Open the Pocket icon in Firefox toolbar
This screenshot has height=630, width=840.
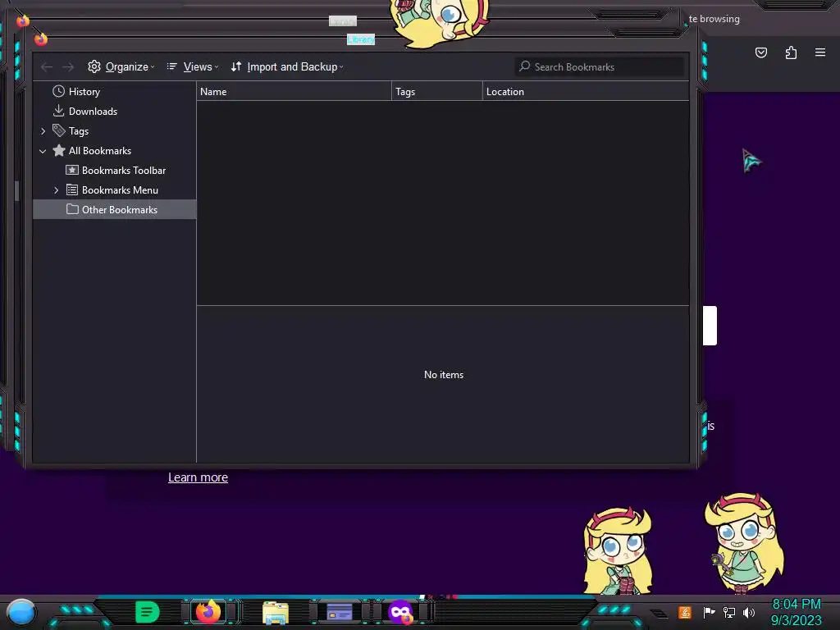[x=761, y=52]
